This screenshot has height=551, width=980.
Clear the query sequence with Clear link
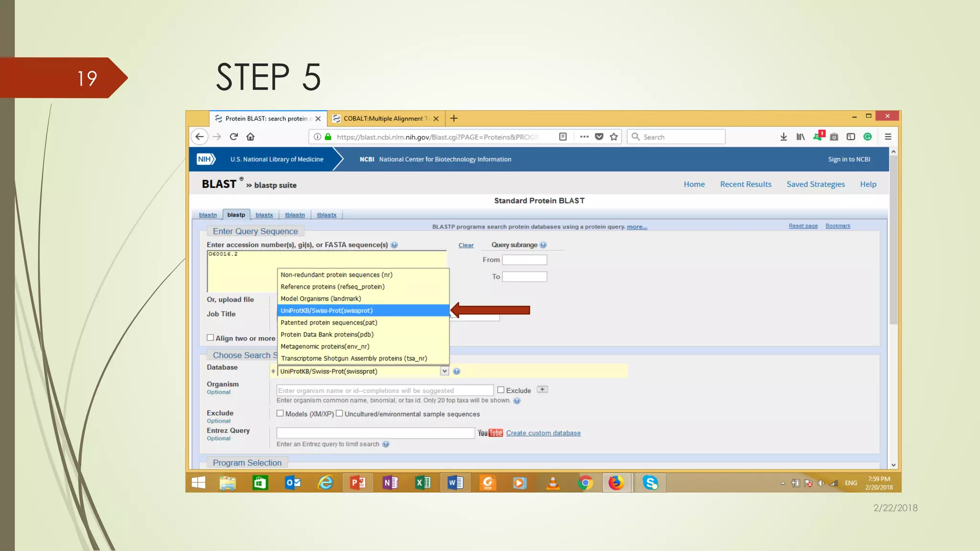tap(466, 245)
